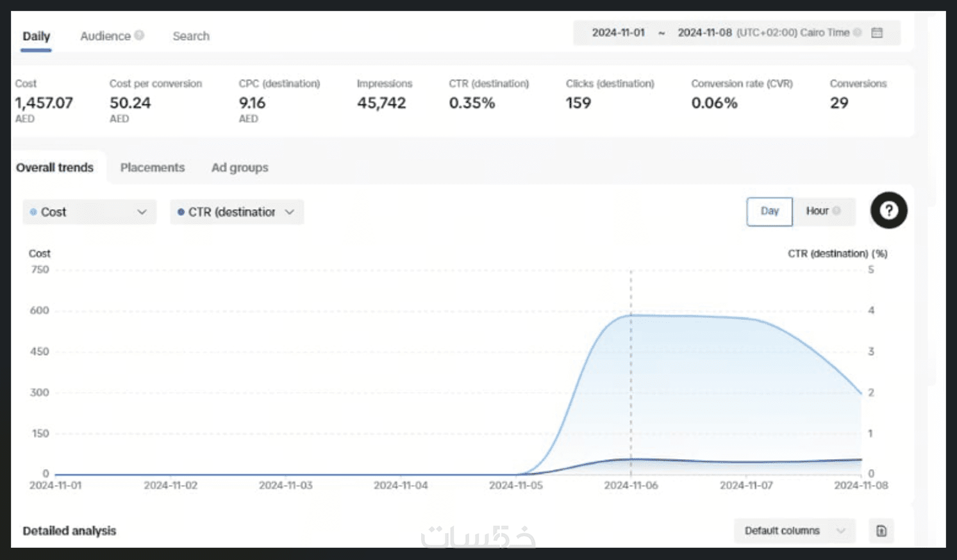Image resolution: width=957 pixels, height=560 pixels.
Task: Click the info icon next to Hour
Action: [836, 211]
